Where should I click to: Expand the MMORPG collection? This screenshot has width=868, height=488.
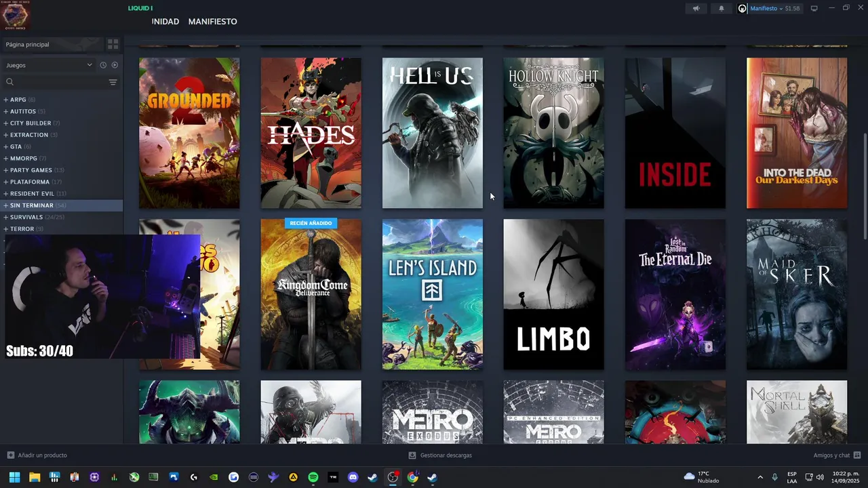(x=6, y=159)
